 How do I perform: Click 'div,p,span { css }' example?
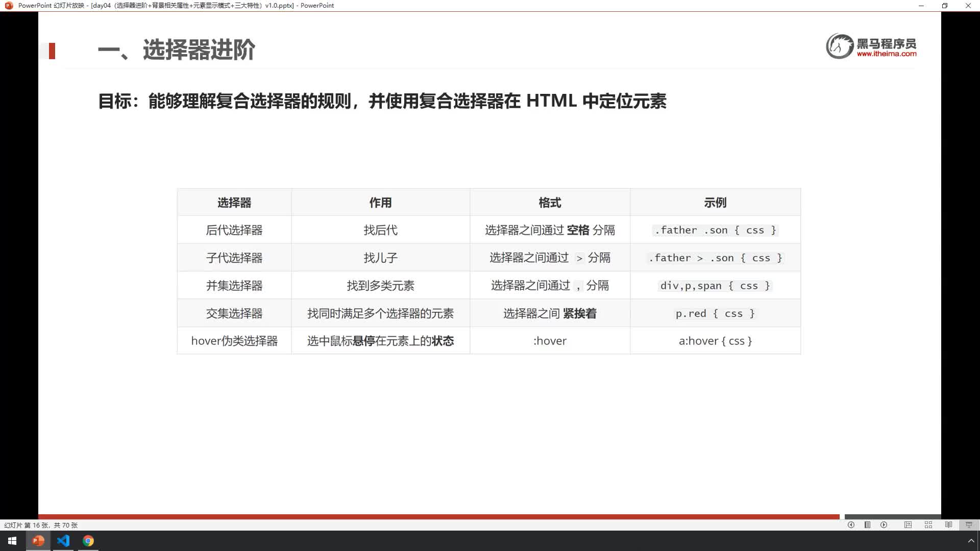pyautogui.click(x=715, y=286)
